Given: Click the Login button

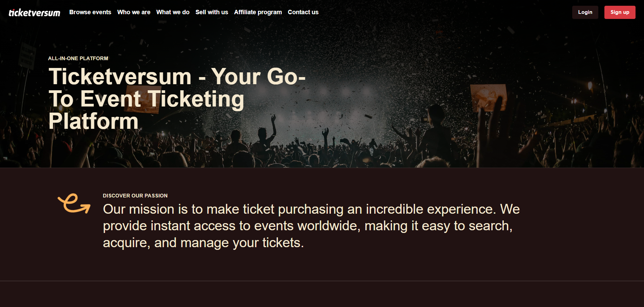Looking at the screenshot, I should tap(585, 12).
